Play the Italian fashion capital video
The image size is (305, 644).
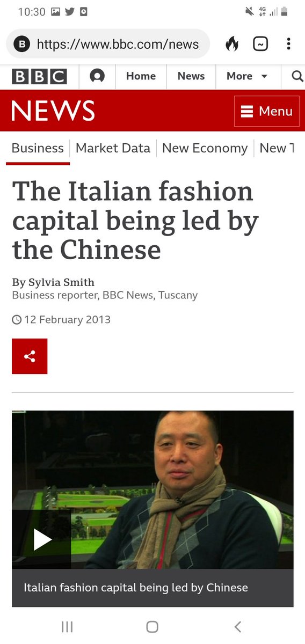[x=42, y=539]
